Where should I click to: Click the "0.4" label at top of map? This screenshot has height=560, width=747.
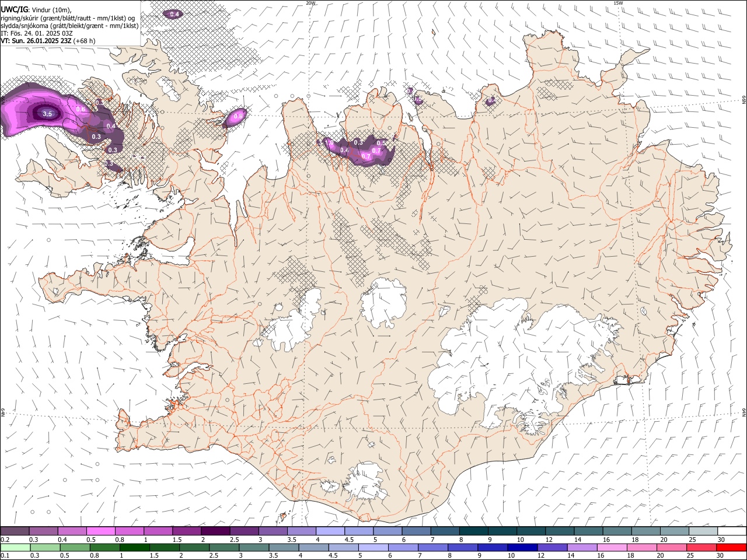pos(174,13)
